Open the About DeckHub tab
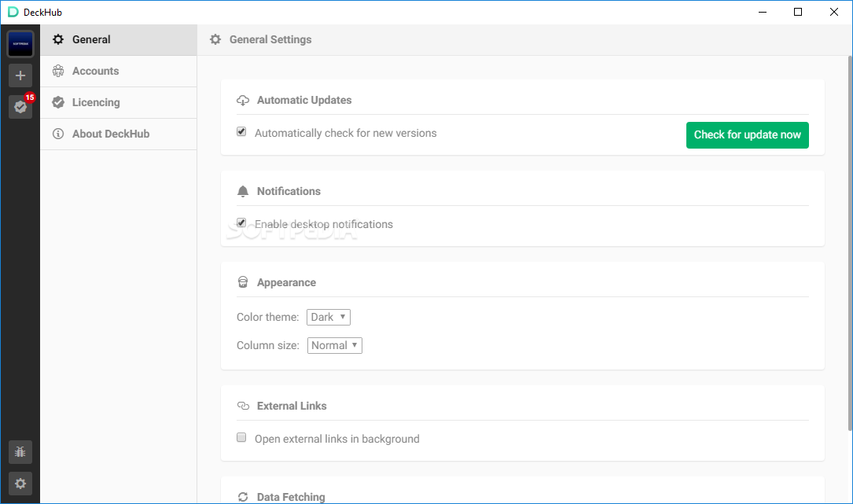 [119, 134]
